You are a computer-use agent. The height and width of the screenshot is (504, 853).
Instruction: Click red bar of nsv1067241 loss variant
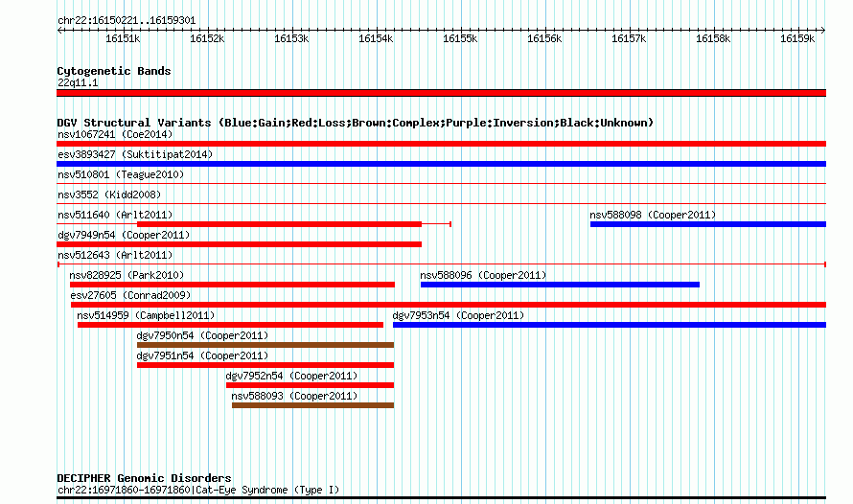coord(441,144)
